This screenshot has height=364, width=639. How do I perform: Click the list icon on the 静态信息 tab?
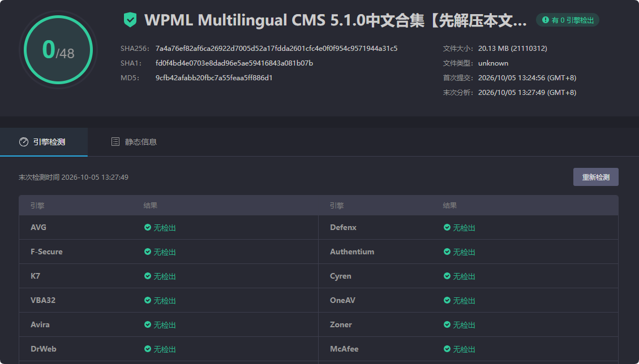(115, 142)
